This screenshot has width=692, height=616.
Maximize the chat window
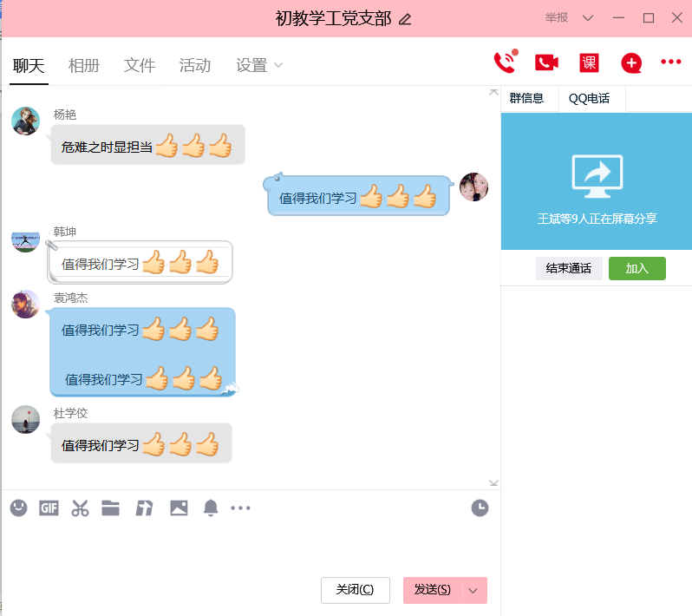coord(649,18)
